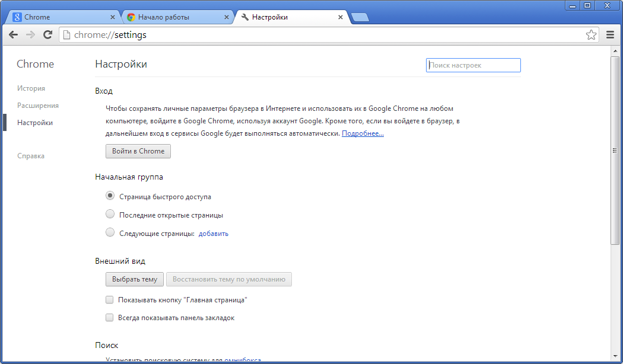The width and height of the screenshot is (623, 364).
Task: Enable Показывать кнопку "Главная страница" checkbox
Action: (109, 300)
